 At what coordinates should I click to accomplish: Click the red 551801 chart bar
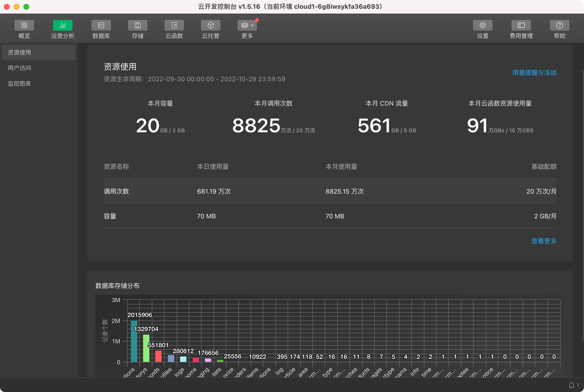point(158,356)
